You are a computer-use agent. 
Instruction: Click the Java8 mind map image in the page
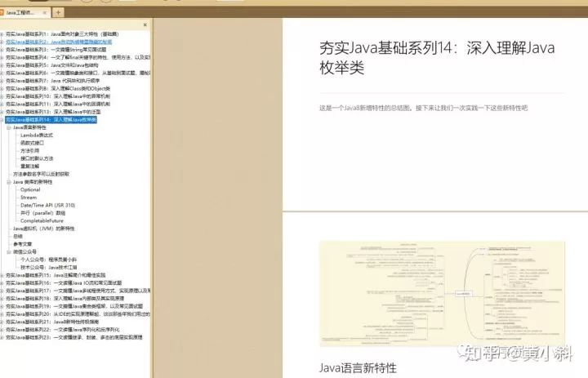point(442,294)
